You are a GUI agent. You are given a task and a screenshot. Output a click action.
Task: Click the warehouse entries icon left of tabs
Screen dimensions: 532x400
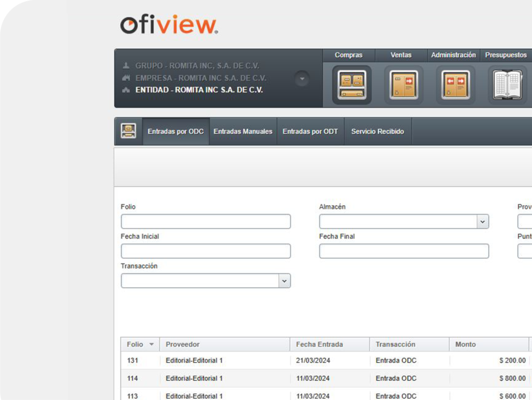(x=128, y=131)
